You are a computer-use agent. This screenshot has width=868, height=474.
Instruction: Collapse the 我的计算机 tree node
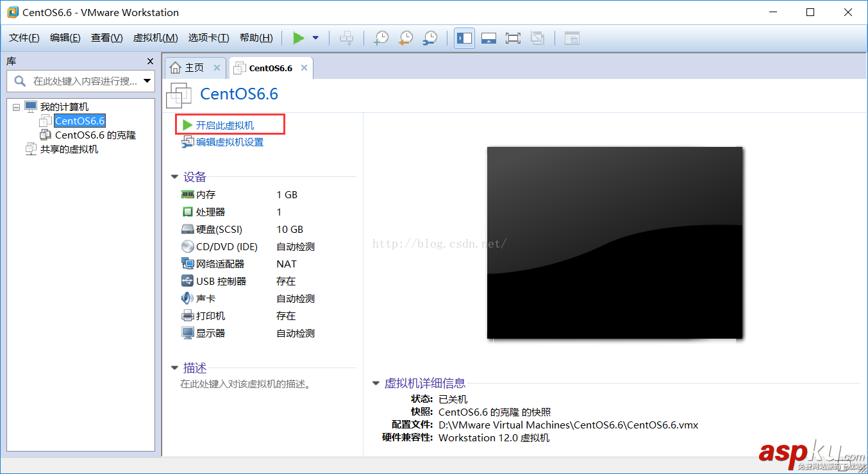point(16,108)
